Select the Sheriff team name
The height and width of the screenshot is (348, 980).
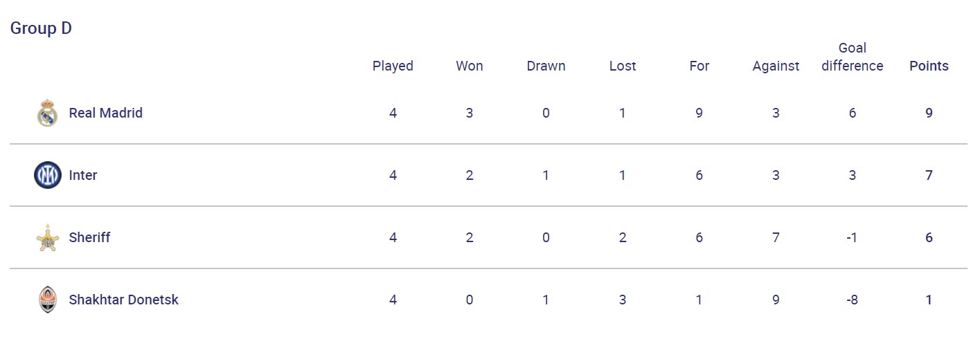tap(89, 237)
